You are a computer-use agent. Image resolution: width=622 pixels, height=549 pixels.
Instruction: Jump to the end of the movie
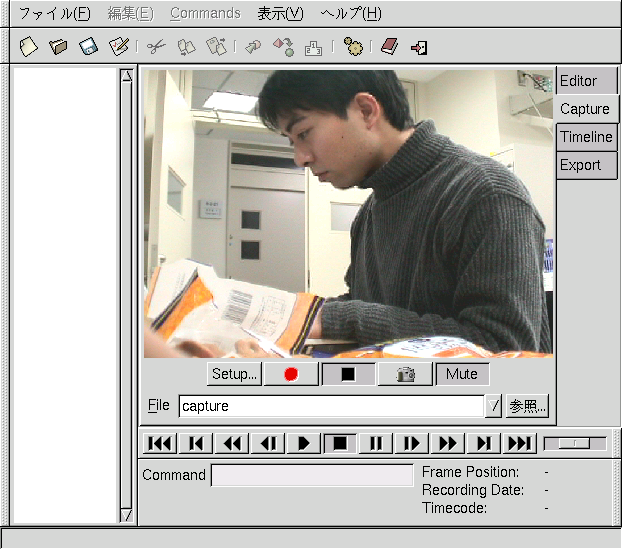tap(520, 443)
